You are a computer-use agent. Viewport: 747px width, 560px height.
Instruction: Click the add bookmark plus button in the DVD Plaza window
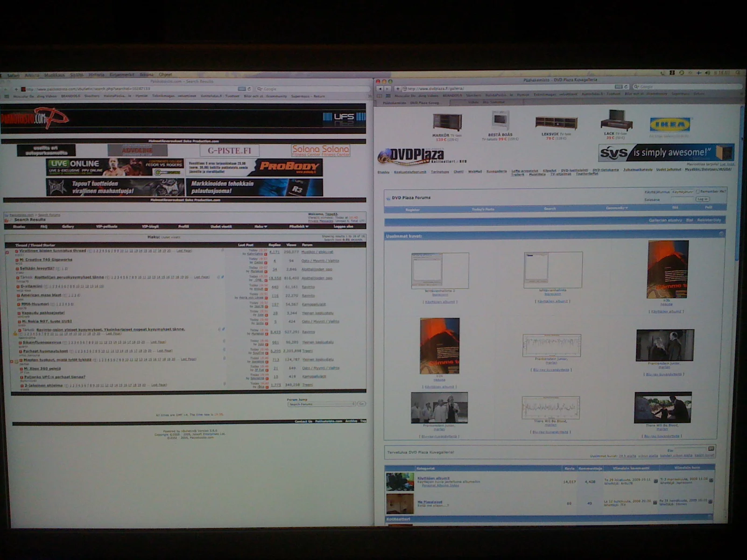(x=398, y=88)
